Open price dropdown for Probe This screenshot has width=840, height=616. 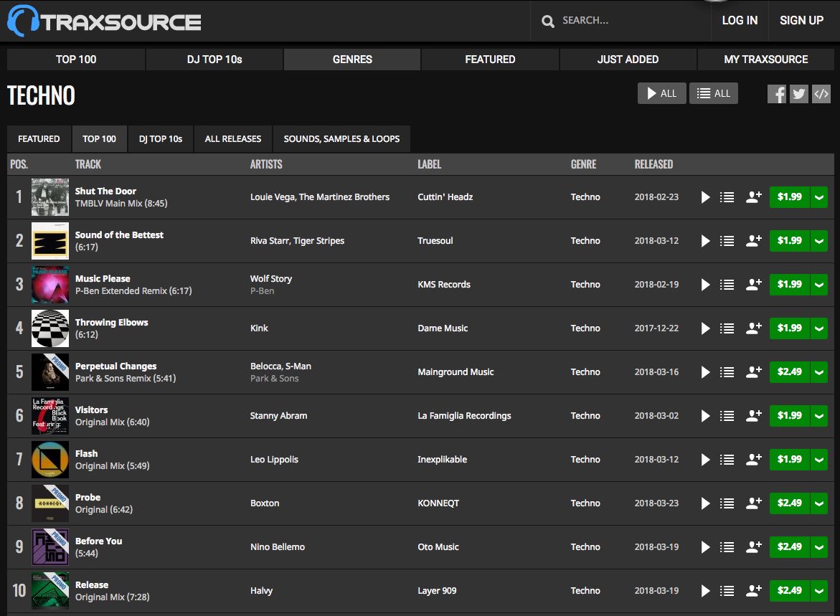819,503
